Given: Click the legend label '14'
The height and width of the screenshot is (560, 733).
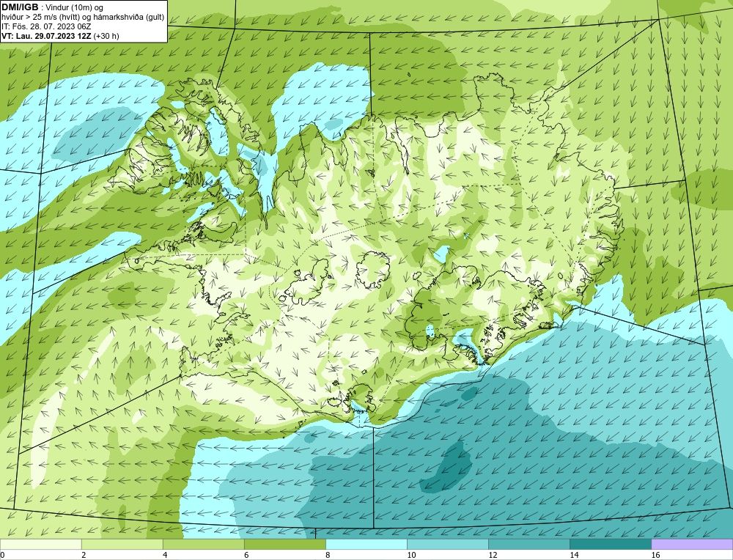Looking at the screenshot, I should pos(574,555).
